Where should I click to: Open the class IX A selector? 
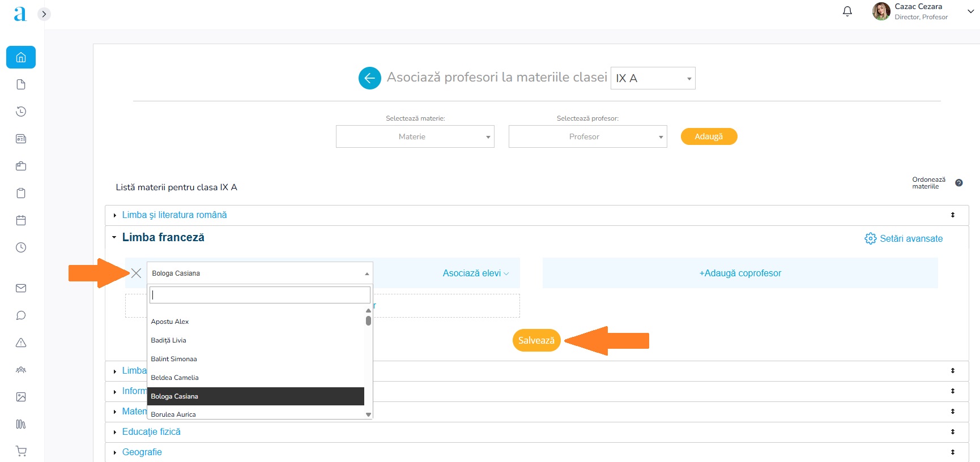[x=653, y=78]
